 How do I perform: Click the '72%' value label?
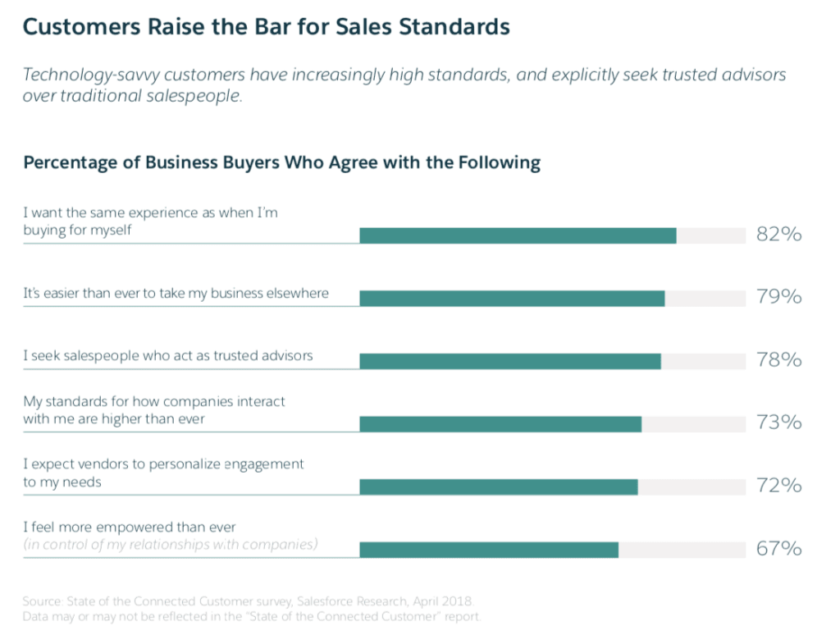point(778,486)
